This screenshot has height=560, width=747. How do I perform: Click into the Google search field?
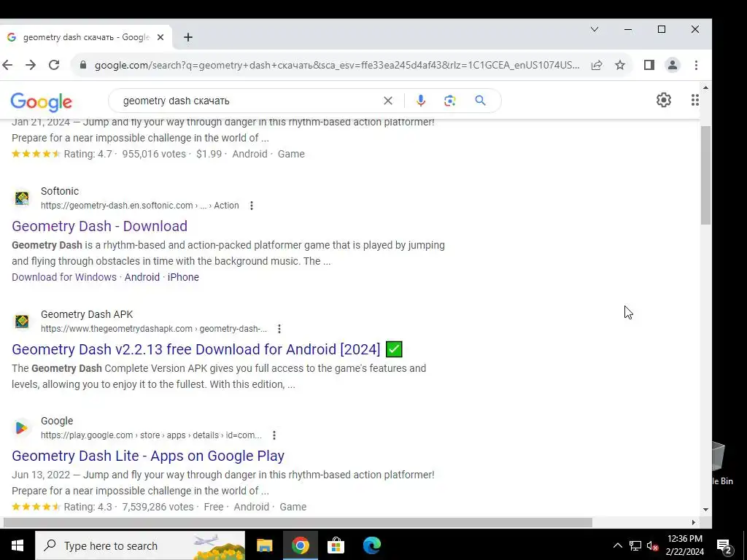[248, 101]
